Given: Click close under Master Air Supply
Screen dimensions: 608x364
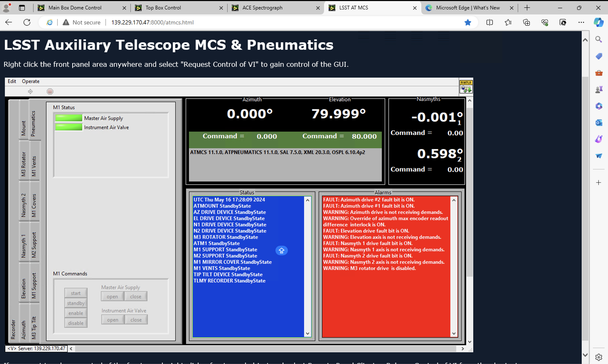Looking at the screenshot, I should [x=136, y=296].
